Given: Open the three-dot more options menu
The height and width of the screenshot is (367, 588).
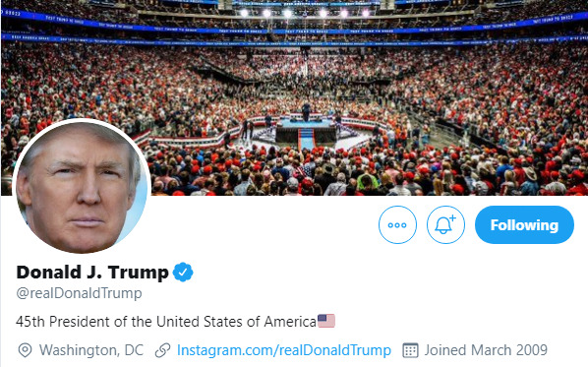Looking at the screenshot, I should tap(397, 224).
